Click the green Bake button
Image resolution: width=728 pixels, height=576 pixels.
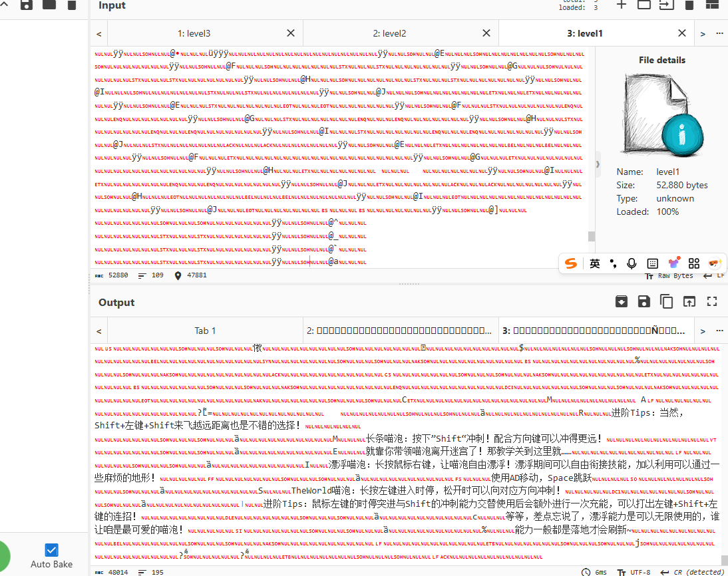[5, 555]
